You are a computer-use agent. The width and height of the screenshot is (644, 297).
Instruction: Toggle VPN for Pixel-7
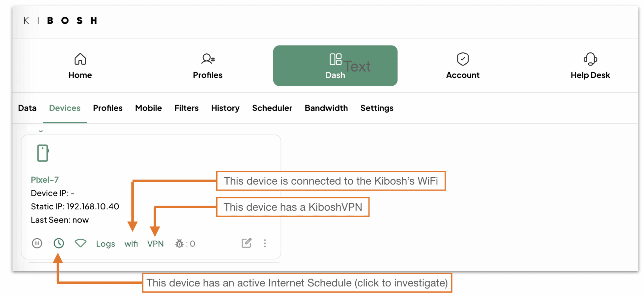155,243
